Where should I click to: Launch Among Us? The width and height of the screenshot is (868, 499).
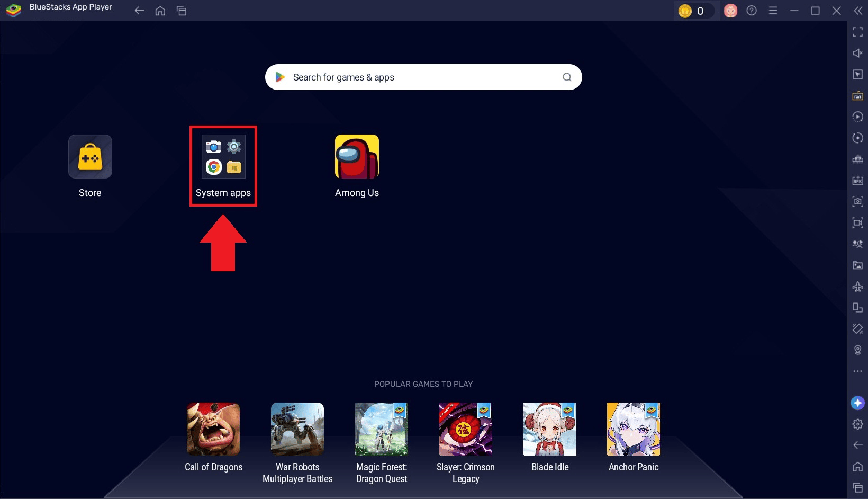(357, 156)
